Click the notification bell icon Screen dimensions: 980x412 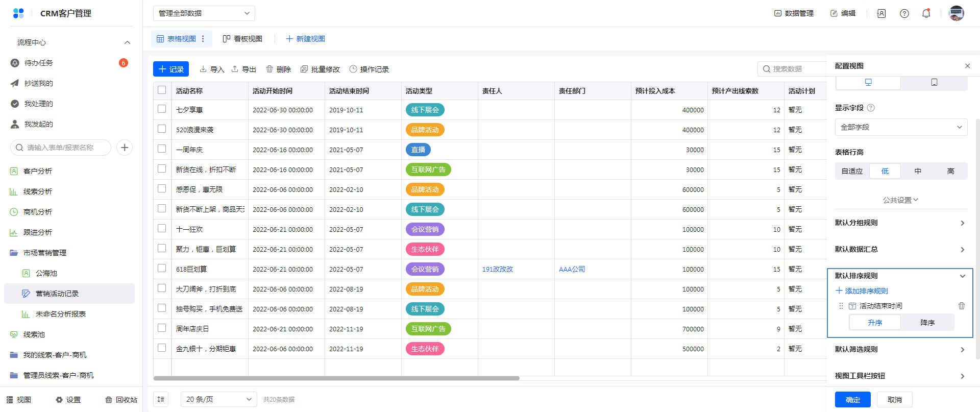[x=926, y=14]
